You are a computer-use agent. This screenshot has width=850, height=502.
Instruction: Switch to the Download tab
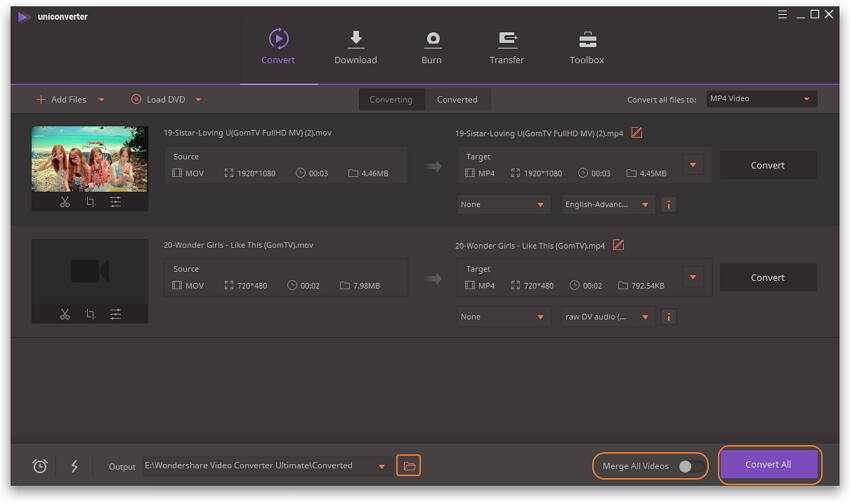355,46
